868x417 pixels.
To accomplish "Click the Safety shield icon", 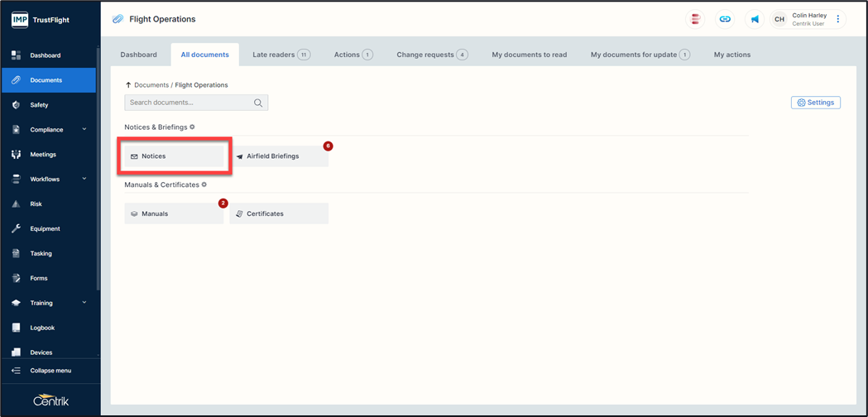I will pos(16,105).
